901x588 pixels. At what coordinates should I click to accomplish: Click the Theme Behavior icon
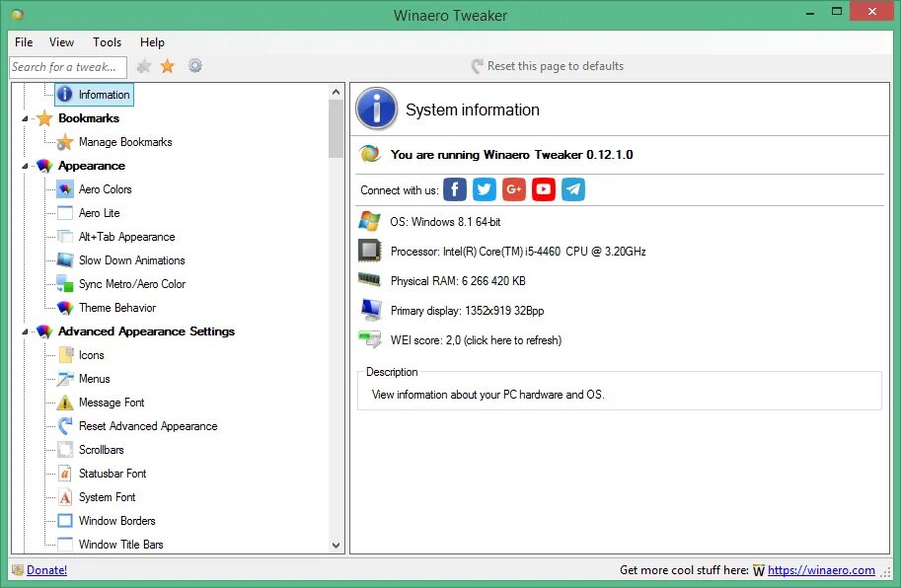(x=65, y=308)
